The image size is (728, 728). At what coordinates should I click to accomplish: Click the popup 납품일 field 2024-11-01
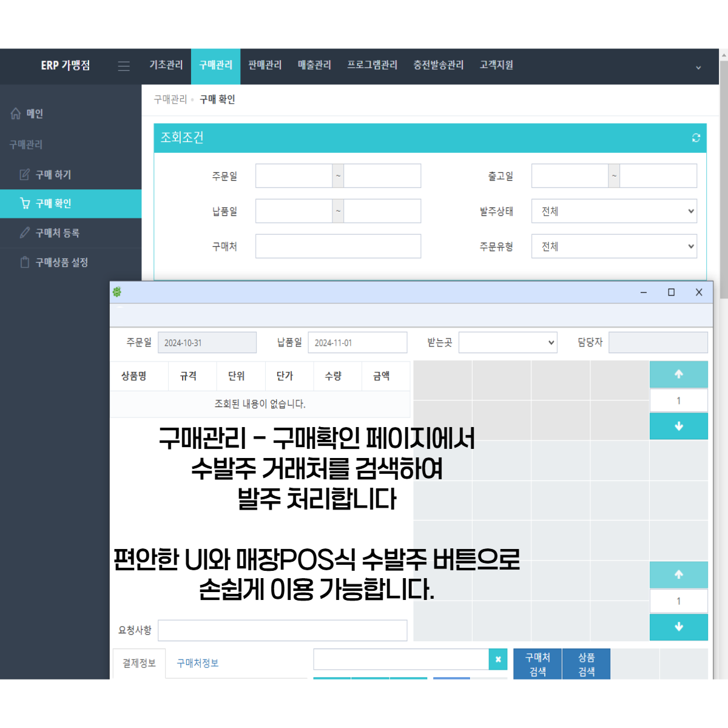click(x=357, y=342)
